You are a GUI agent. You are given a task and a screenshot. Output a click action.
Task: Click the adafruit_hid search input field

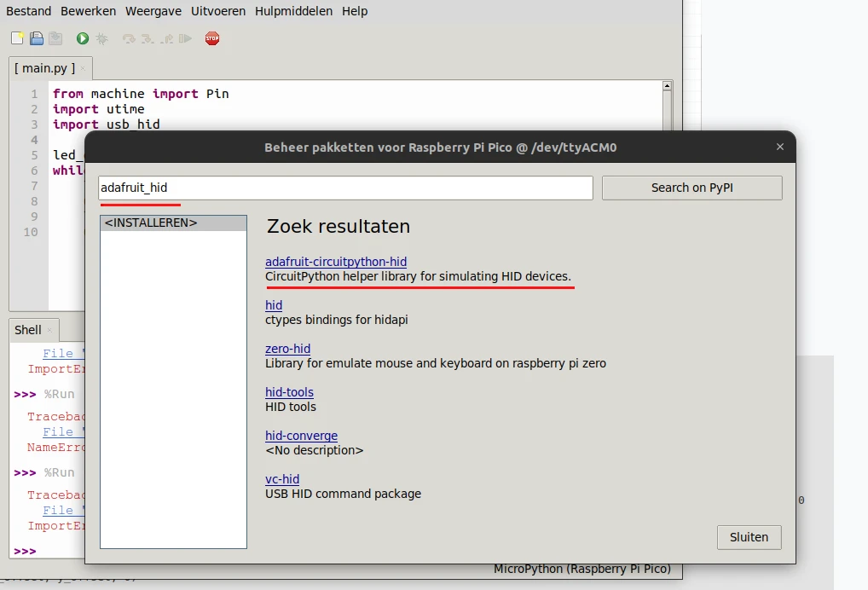tap(345, 188)
